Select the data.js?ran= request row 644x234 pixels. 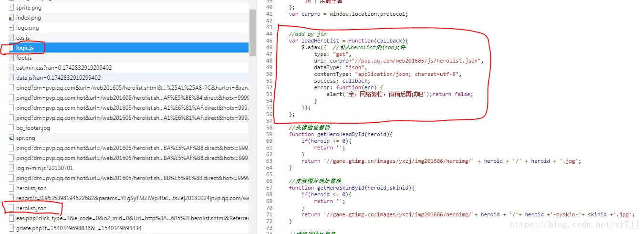coord(58,78)
